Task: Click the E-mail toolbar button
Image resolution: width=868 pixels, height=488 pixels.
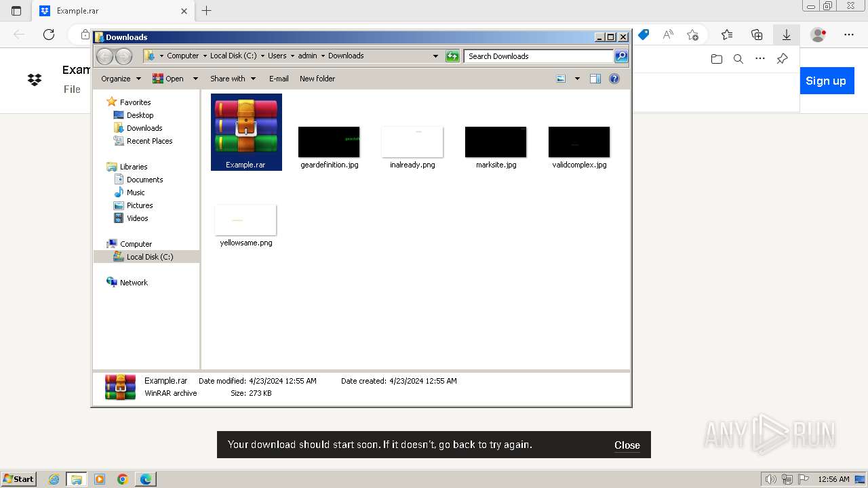Action: pos(279,79)
